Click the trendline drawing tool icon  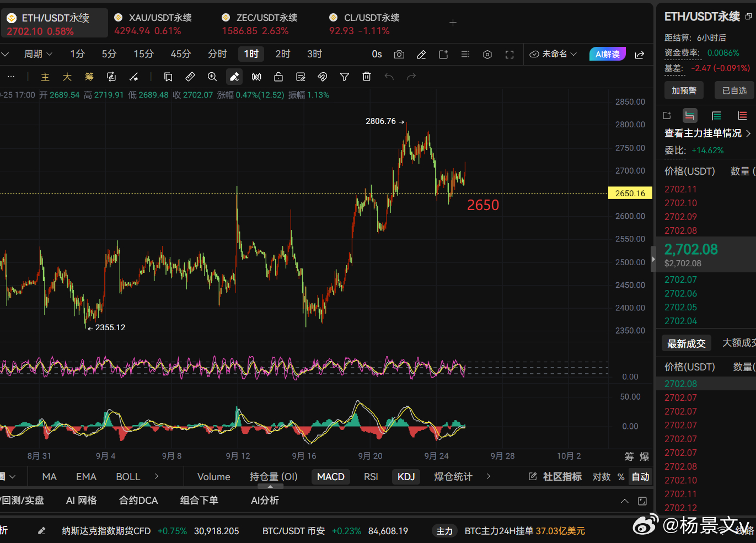(133, 77)
